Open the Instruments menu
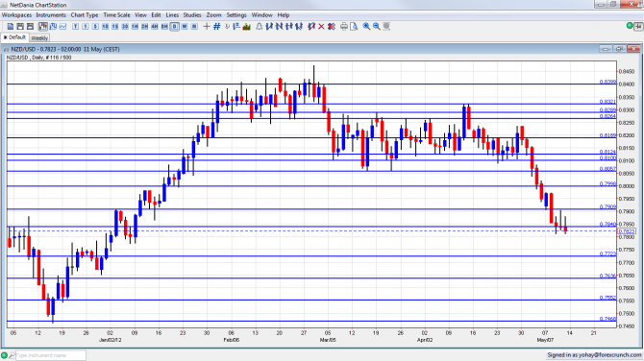 (51, 14)
